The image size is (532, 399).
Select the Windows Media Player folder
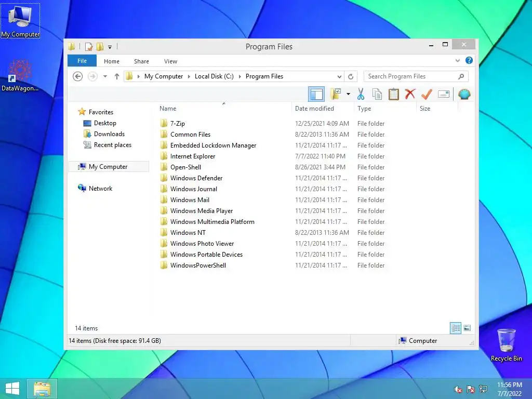pos(202,211)
